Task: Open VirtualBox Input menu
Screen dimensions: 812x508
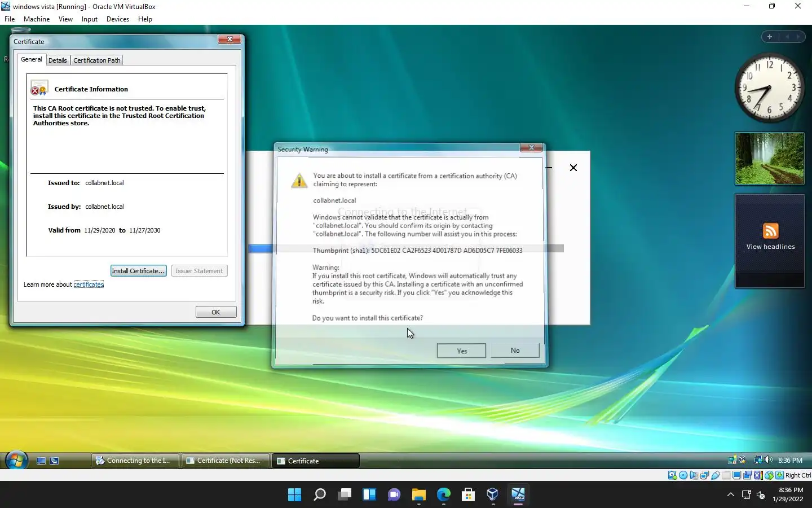Action: [90, 19]
